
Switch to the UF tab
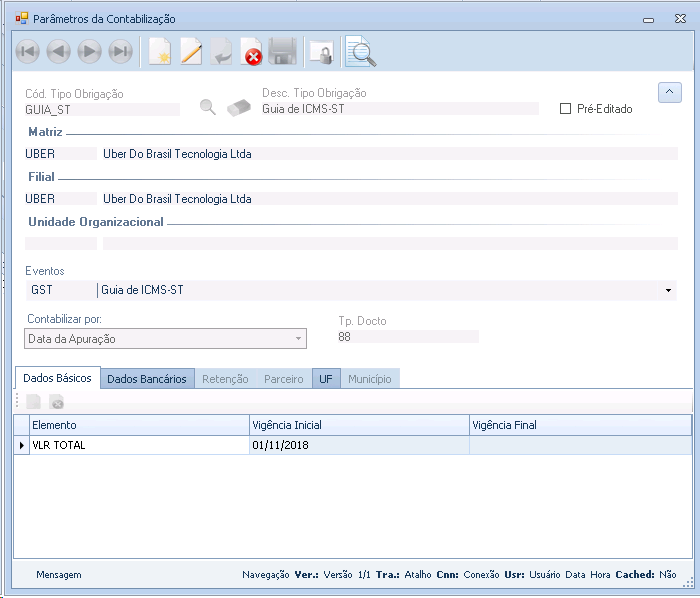[x=327, y=379]
